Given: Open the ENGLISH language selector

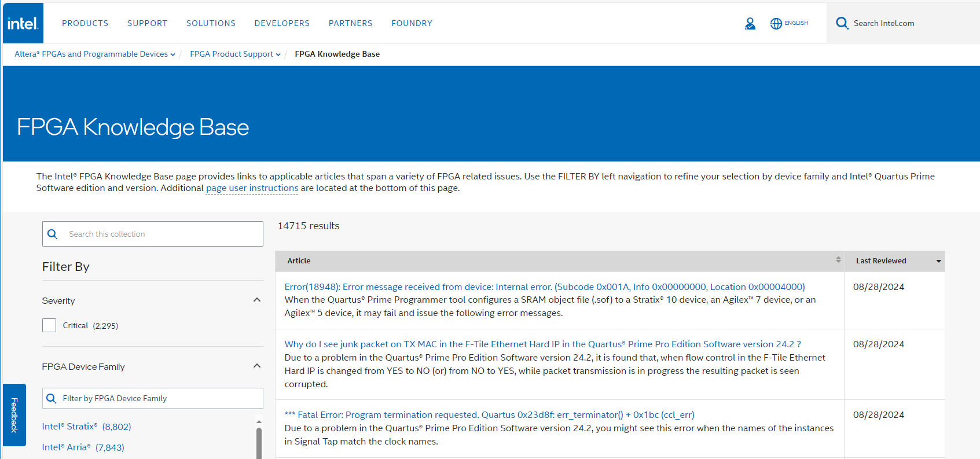Looking at the screenshot, I should pos(797,23).
